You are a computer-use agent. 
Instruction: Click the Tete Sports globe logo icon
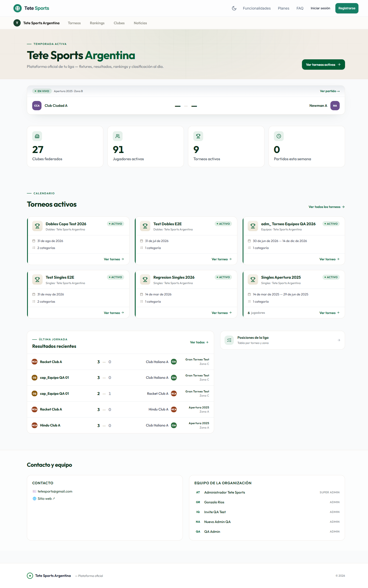18,8
